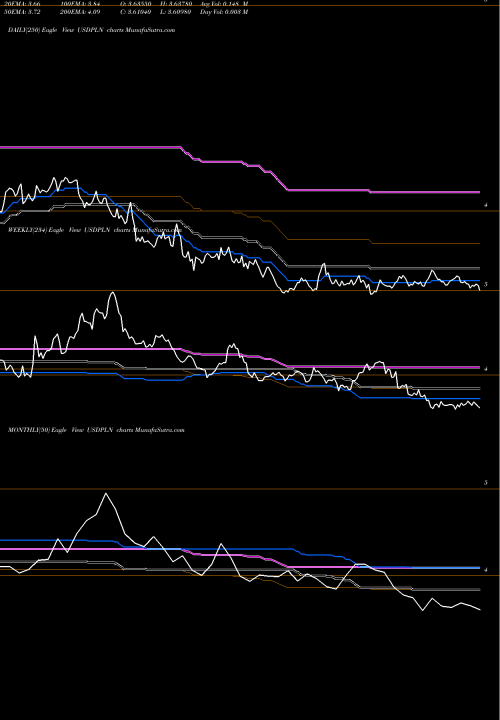The image size is (500, 720).
Task: Click the low price "L: 3.60980"
Action: click(x=175, y=12)
